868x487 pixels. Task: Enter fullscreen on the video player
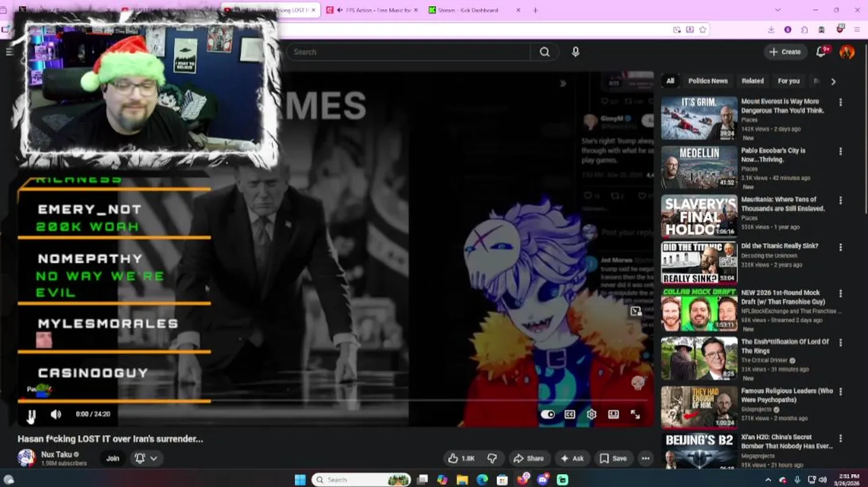tap(635, 415)
